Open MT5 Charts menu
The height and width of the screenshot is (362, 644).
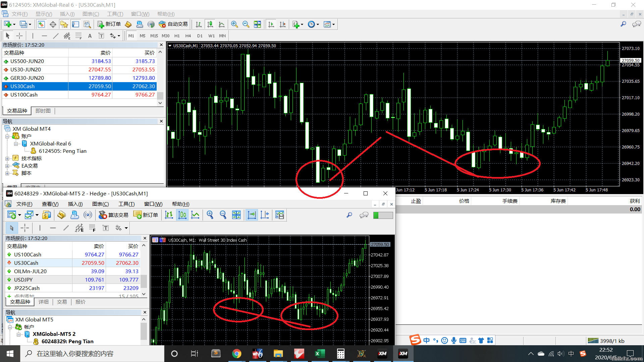coord(100,204)
